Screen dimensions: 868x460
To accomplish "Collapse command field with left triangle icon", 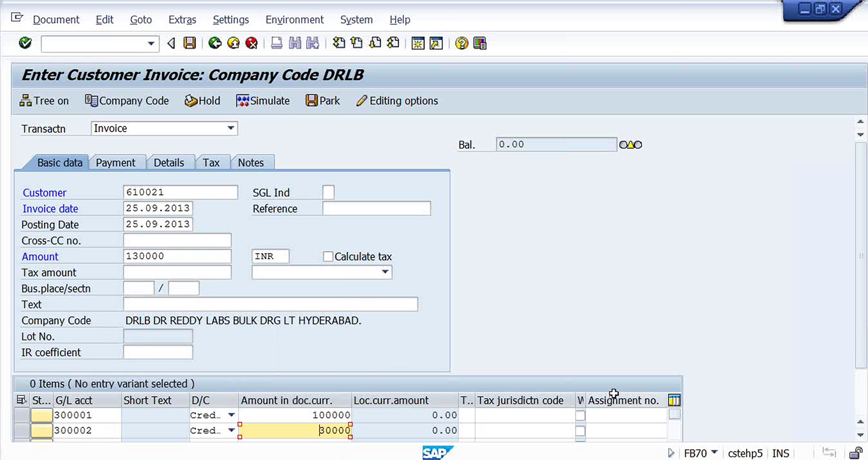I will (x=171, y=43).
